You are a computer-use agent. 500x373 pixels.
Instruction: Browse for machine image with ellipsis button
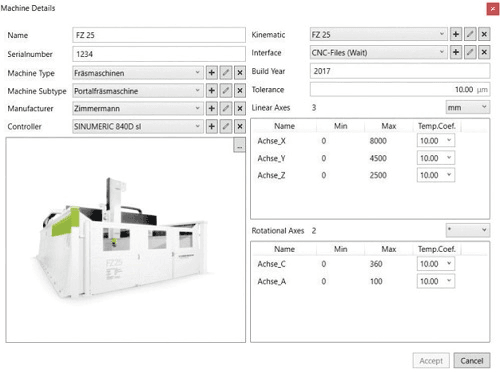point(239,145)
